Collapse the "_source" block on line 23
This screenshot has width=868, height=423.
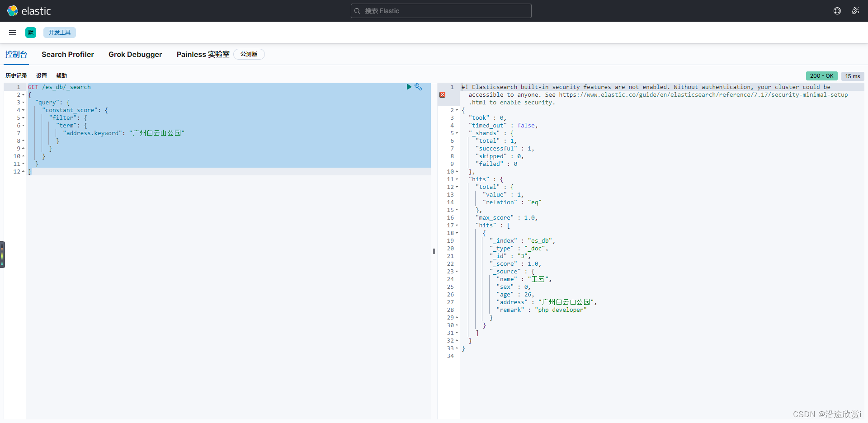[457, 272]
